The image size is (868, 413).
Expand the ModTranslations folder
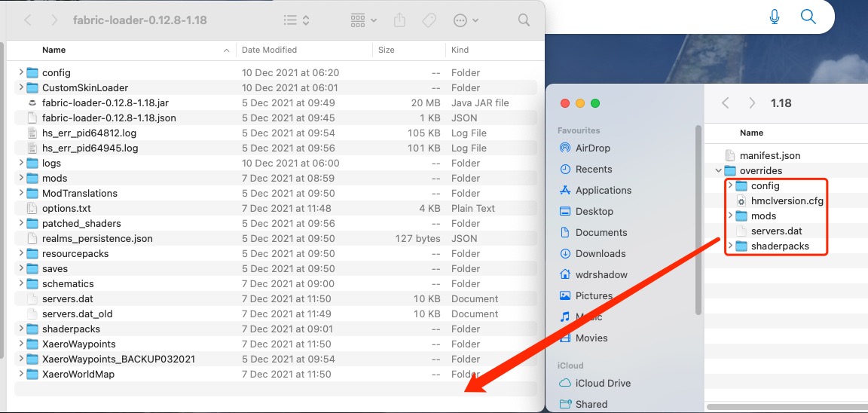[x=21, y=193]
